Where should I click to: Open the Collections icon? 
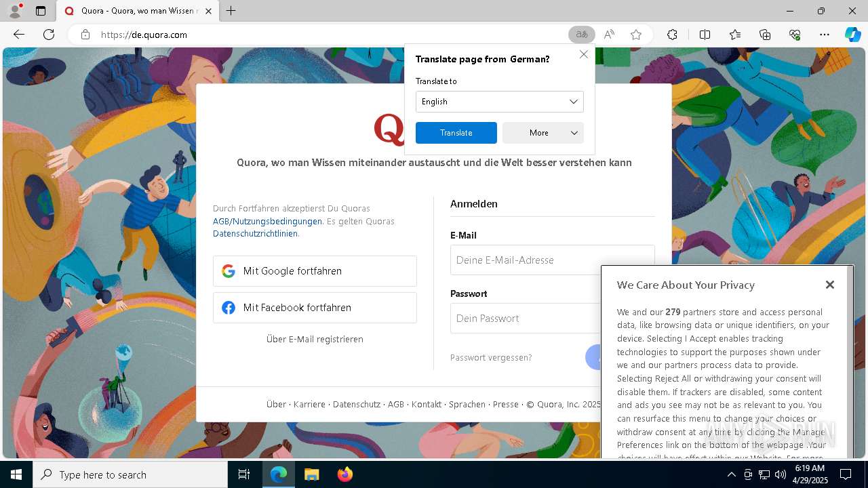click(765, 35)
